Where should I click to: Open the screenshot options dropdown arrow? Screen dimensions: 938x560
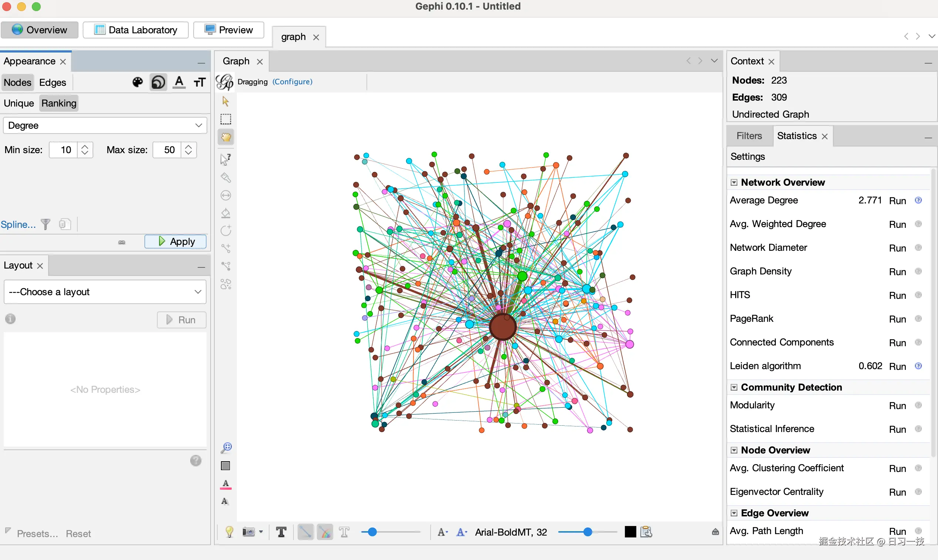[x=261, y=532]
